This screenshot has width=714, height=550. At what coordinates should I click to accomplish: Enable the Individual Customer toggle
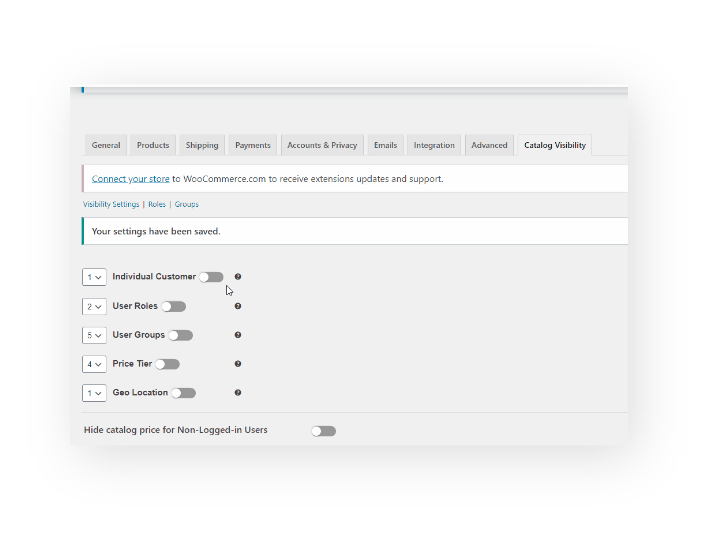(211, 277)
